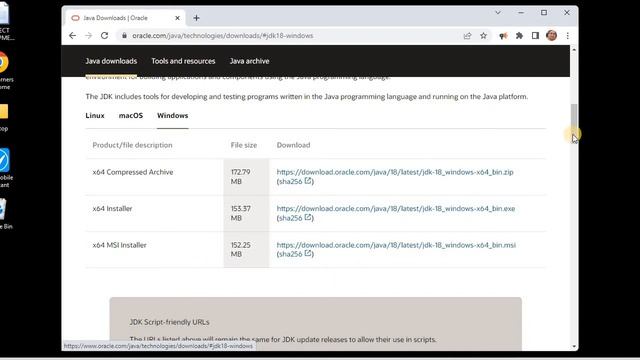Open the Chrome shortcut on the desktop
The image size is (640, 360).
[3, 69]
